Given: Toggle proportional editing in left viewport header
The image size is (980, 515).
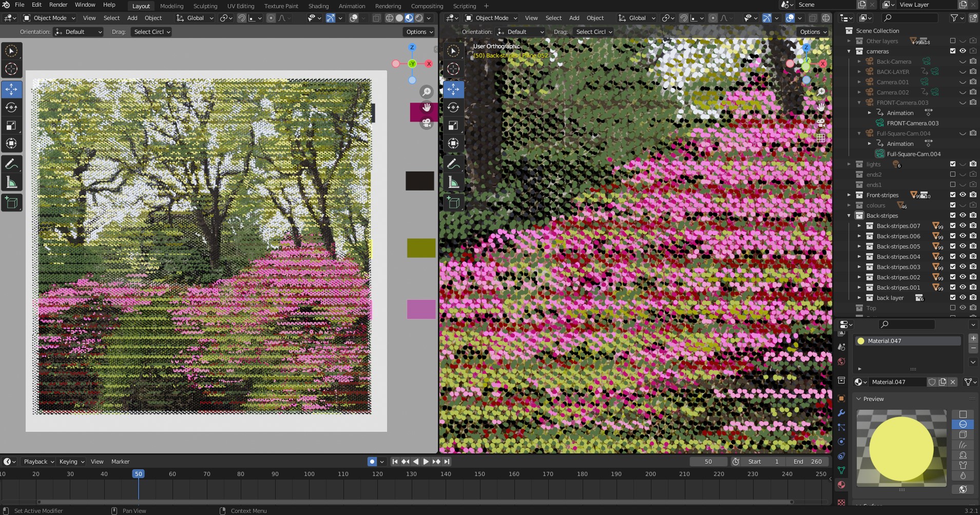Looking at the screenshot, I should tap(271, 18).
